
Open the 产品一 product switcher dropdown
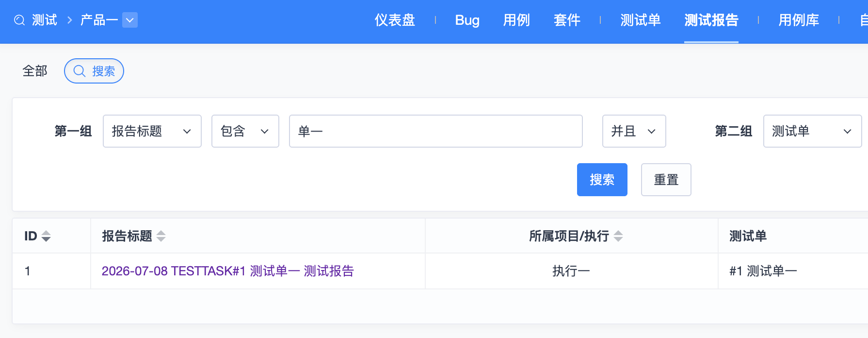coord(129,20)
